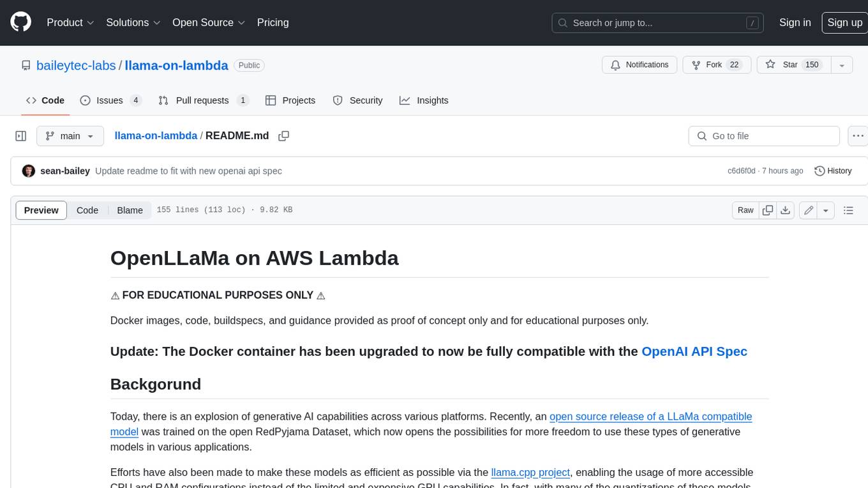
Task: Open the Pull requests tab
Action: tap(204, 100)
